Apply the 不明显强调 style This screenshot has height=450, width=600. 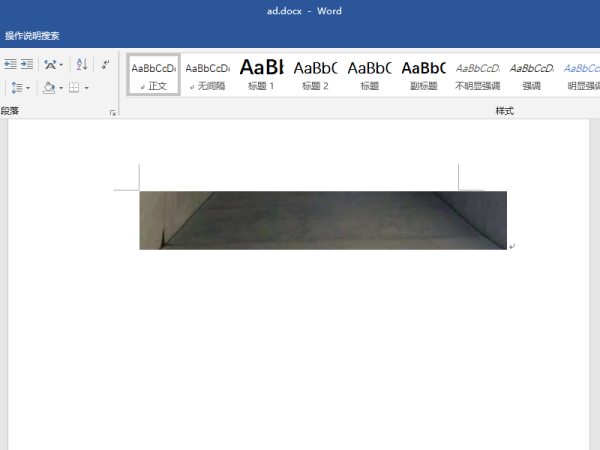coord(477,75)
